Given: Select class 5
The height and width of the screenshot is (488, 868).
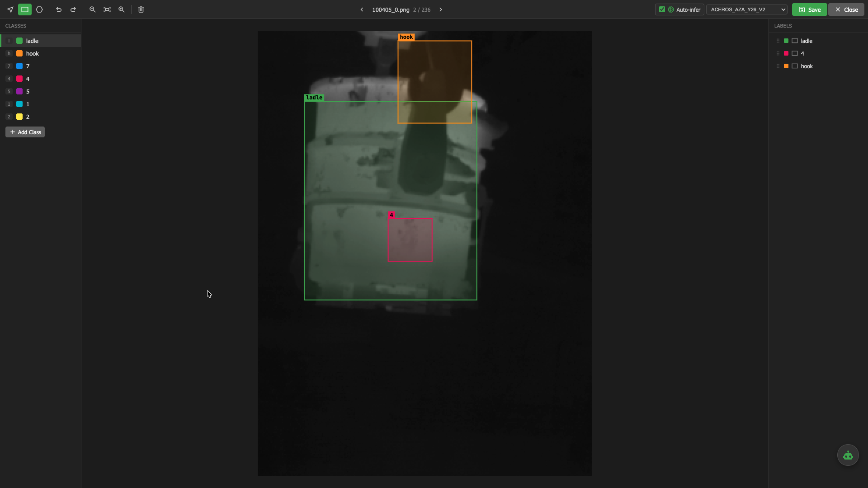Looking at the screenshot, I should (41, 91).
